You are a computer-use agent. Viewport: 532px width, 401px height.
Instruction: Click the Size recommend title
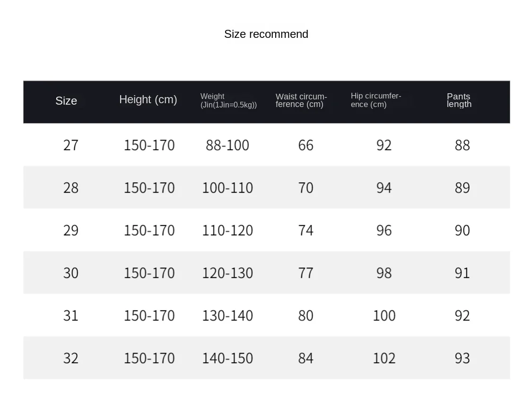[x=266, y=34]
